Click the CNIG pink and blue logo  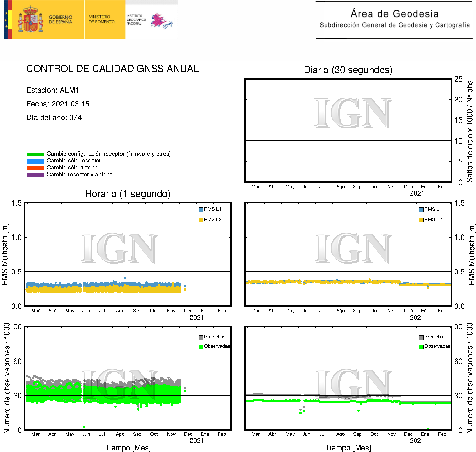(x=162, y=21)
